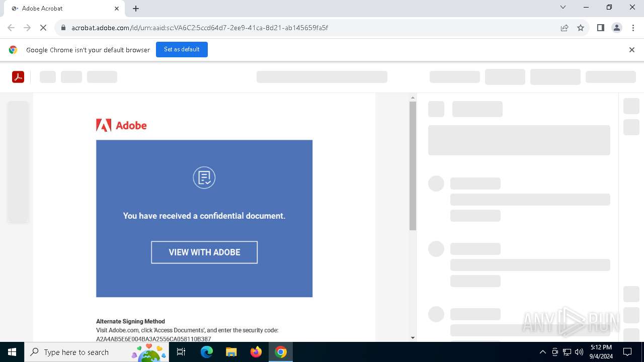Screen dimensions: 644x362
Task: Click the VIEW WITH ADOBE button
Action: pyautogui.click(x=204, y=252)
